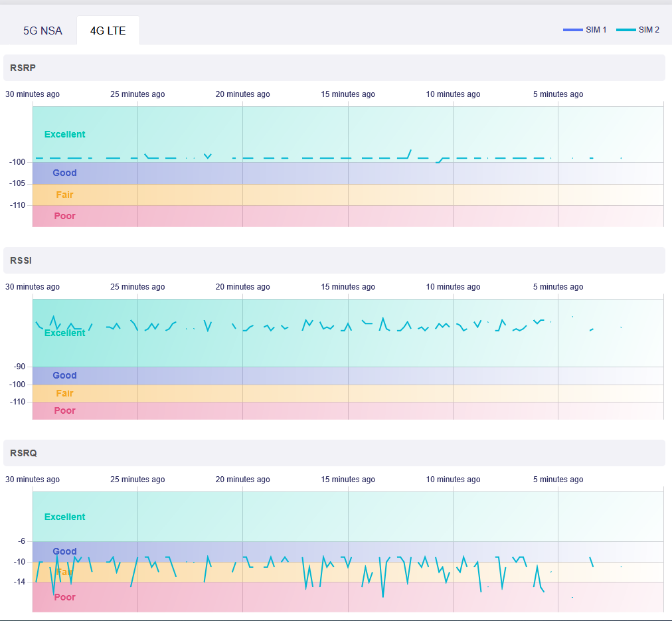The width and height of the screenshot is (672, 621).
Task: Click "15 minutes ago" marker above RSRQ chart
Action: pos(348,480)
